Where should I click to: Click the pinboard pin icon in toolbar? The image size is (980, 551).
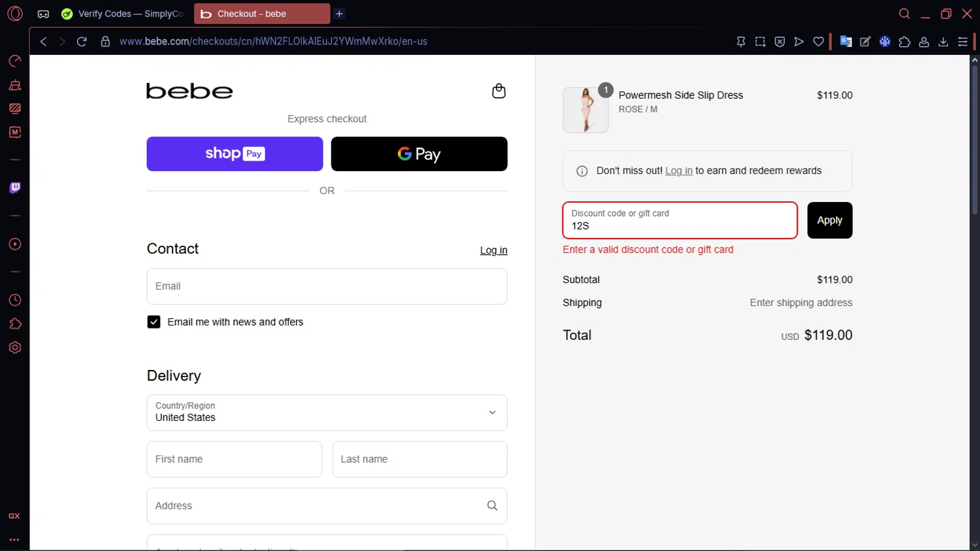(x=741, y=42)
